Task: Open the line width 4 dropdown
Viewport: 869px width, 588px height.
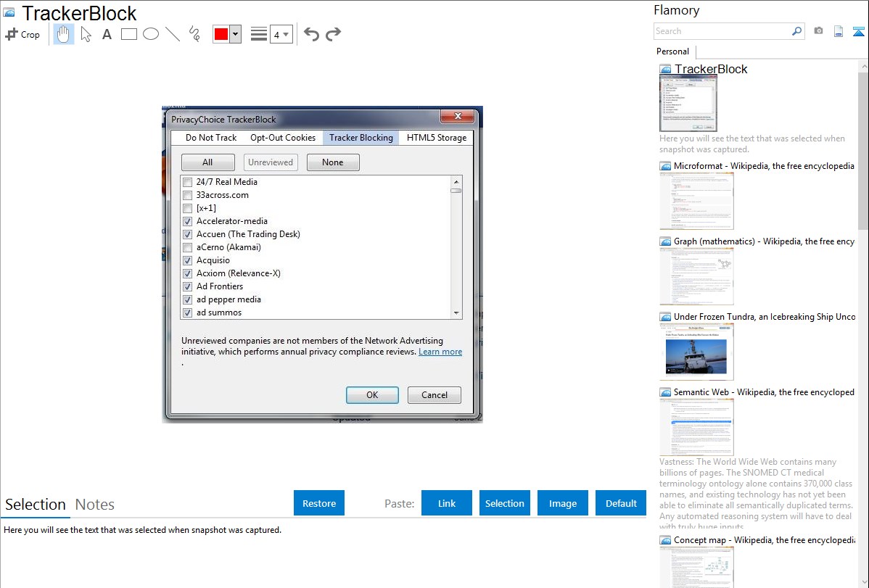Action: [281, 34]
